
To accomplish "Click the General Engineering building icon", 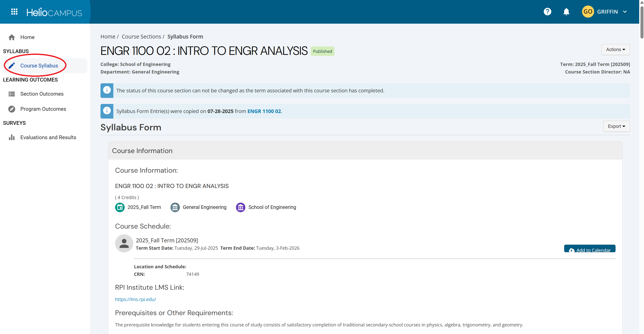I will coord(175,207).
